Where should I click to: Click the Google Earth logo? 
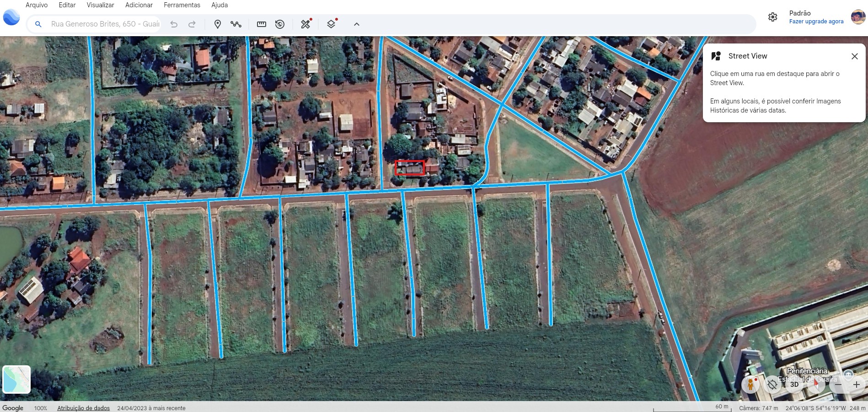[11, 17]
